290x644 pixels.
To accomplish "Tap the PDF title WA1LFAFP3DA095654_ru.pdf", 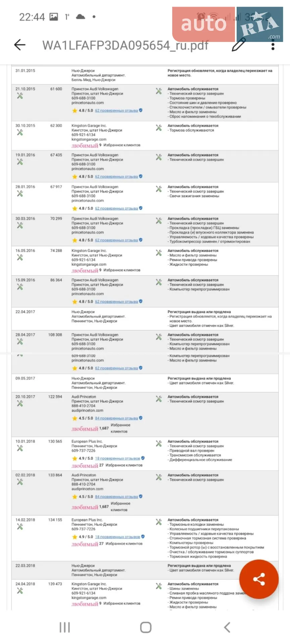I will [x=125, y=45].
